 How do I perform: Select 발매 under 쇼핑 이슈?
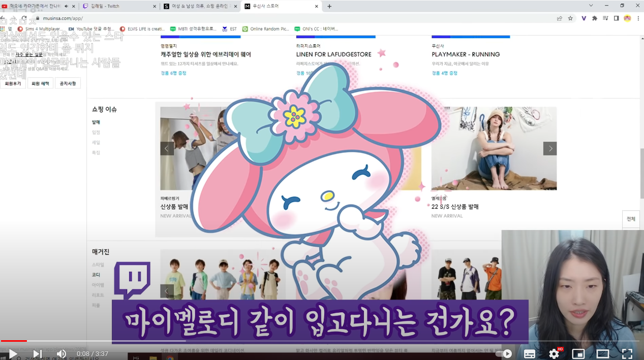(x=96, y=122)
